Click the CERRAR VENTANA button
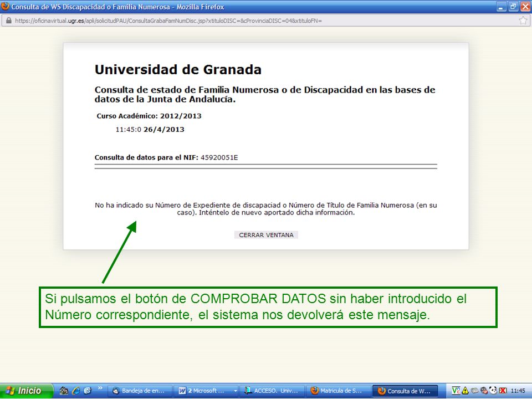Screen dimensions: 532x399 pyautogui.click(x=266, y=235)
